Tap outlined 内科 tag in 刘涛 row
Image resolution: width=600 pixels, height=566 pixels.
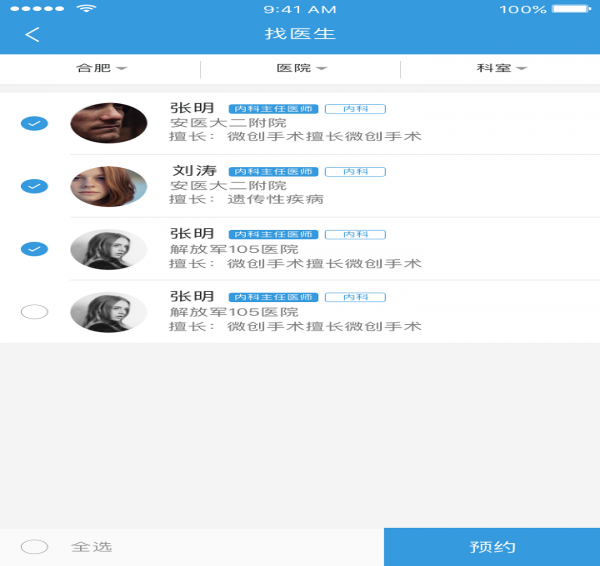tap(355, 172)
